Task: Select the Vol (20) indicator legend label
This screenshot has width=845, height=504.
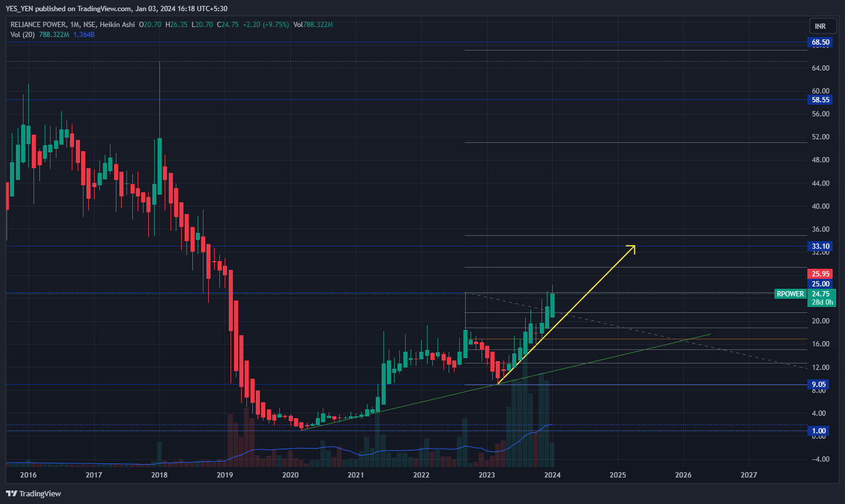Action: pos(22,35)
